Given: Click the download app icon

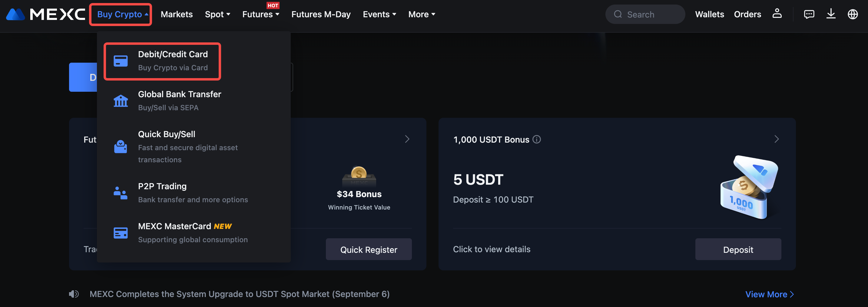Looking at the screenshot, I should (x=831, y=14).
